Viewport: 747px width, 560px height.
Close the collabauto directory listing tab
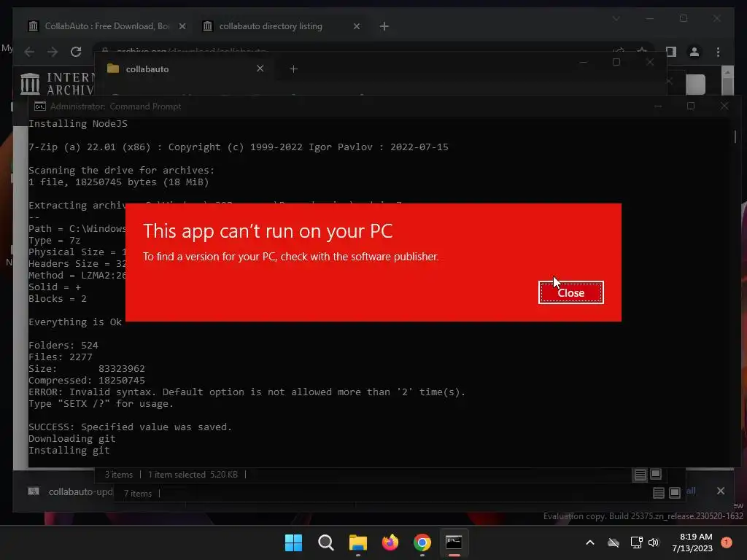356,26
